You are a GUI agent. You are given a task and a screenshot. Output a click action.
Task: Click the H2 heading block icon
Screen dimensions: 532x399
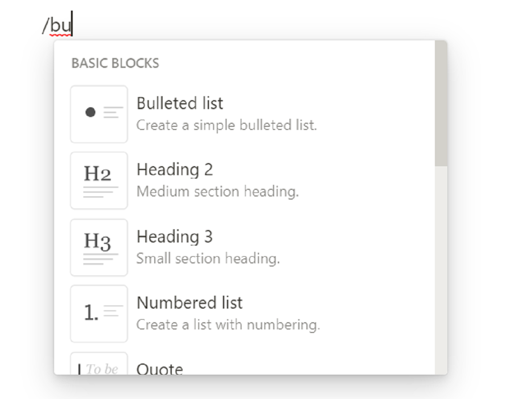99,180
